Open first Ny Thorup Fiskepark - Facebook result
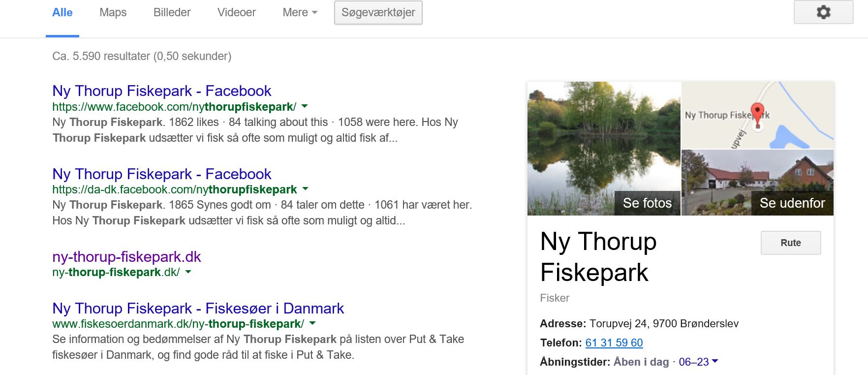 pyautogui.click(x=161, y=91)
